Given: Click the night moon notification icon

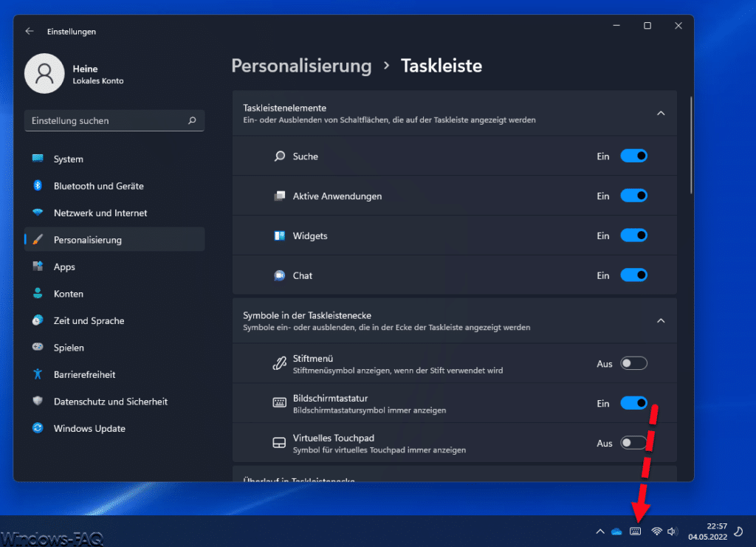Looking at the screenshot, I should [738, 531].
